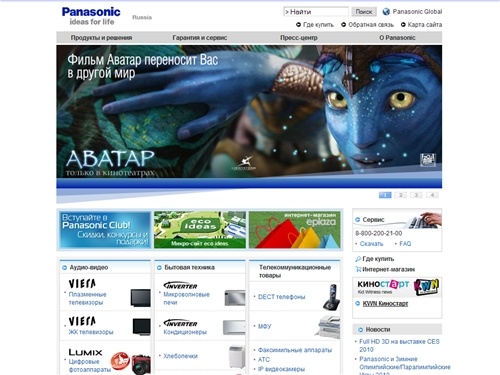Click the Новости section heading
This screenshot has height=375, width=500.
(x=378, y=329)
